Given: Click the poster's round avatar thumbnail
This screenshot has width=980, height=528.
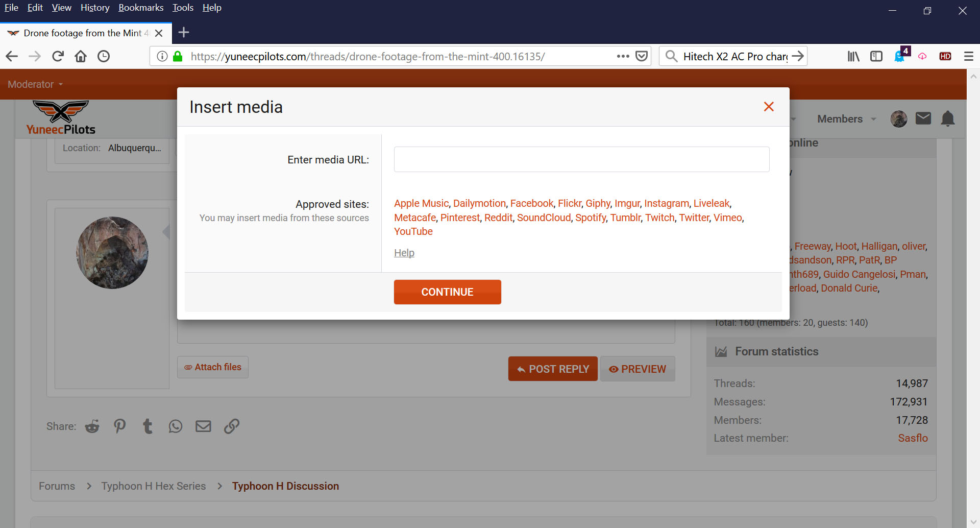Looking at the screenshot, I should coord(112,253).
